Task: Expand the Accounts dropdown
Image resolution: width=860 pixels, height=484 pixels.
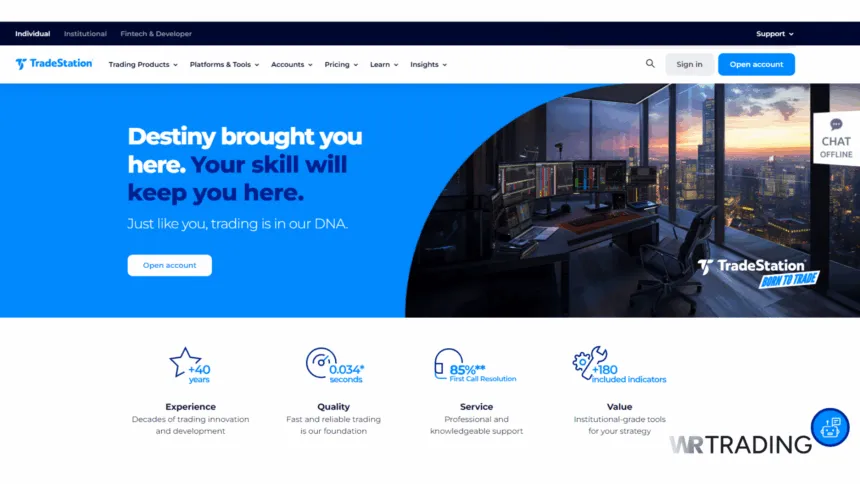Action: [292, 65]
